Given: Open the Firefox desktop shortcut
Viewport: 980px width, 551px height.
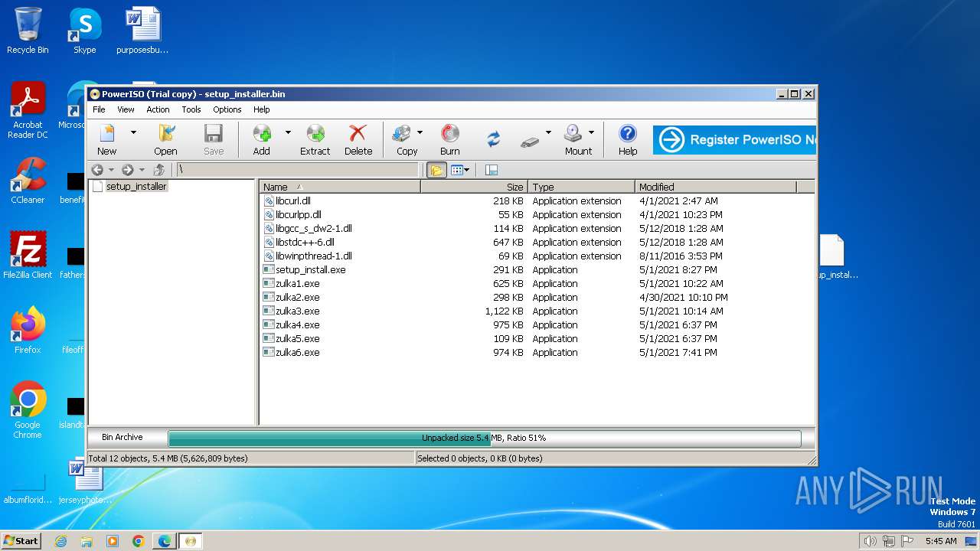Looking at the screenshot, I should [28, 331].
